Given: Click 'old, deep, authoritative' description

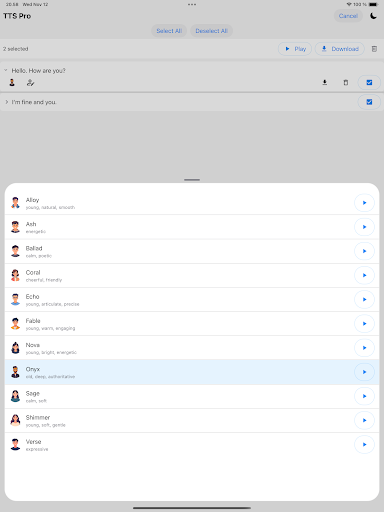Looking at the screenshot, I should click(50, 377).
